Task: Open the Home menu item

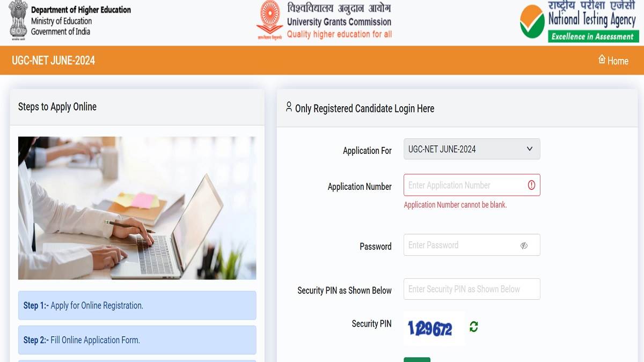Action: tap(613, 60)
